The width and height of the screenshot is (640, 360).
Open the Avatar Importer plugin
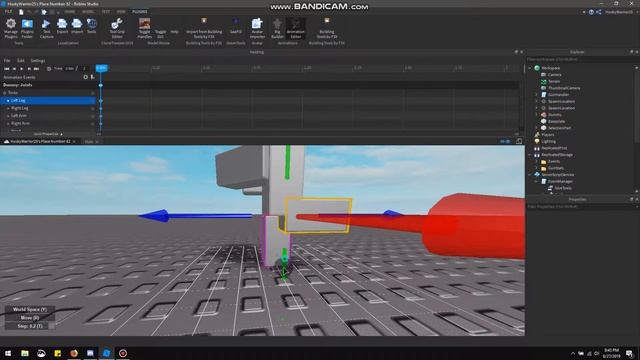pos(257,28)
